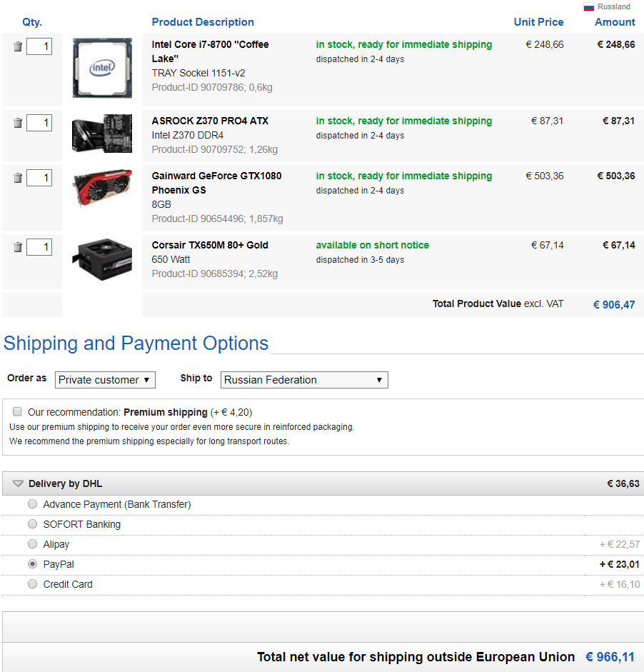
Task: Remove the ASROCK Z370 PRO4 item
Action: 18,123
